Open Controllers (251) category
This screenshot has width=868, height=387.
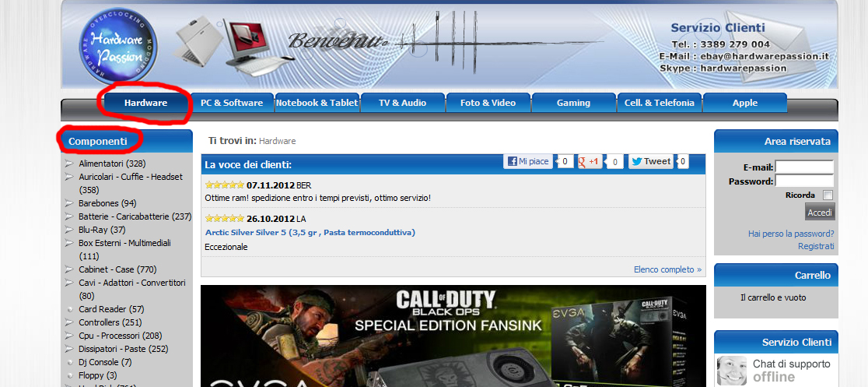[110, 322]
